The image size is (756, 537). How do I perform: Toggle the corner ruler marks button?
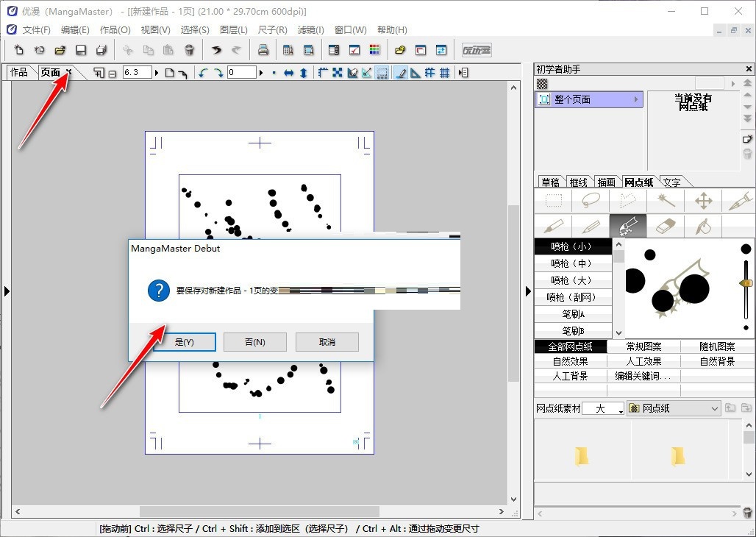[323, 73]
